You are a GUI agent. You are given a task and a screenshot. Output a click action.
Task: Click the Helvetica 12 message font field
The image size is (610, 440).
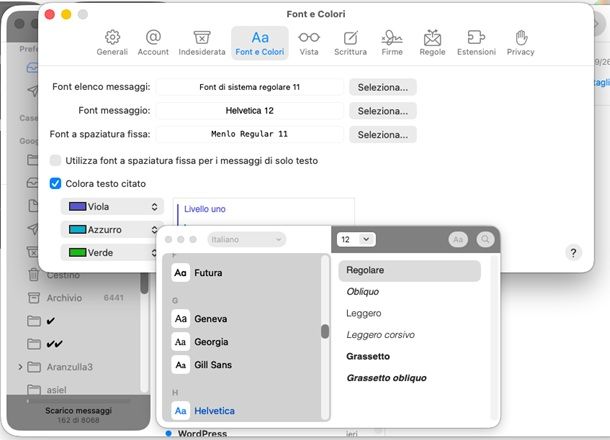pyautogui.click(x=249, y=111)
